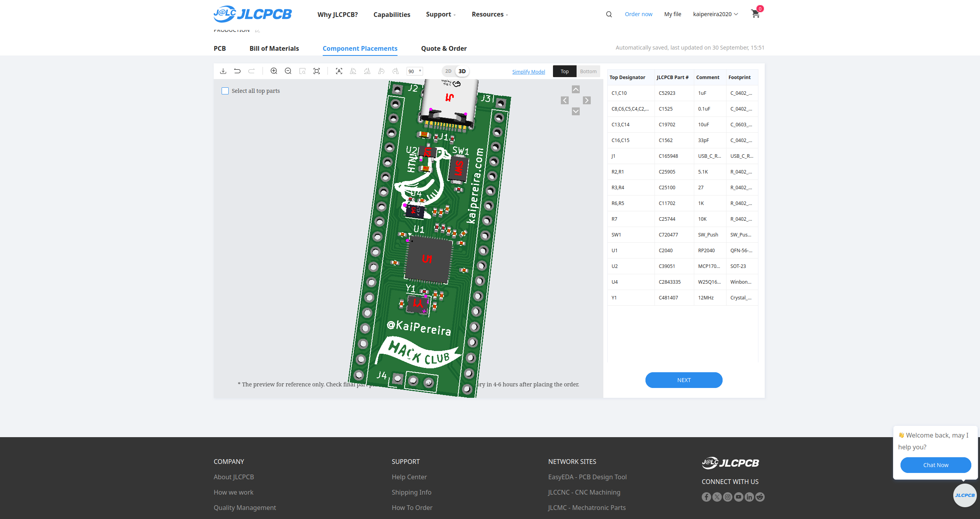The height and width of the screenshot is (519, 980).
Task: Open the Resources dropdown menu
Action: 490,14
